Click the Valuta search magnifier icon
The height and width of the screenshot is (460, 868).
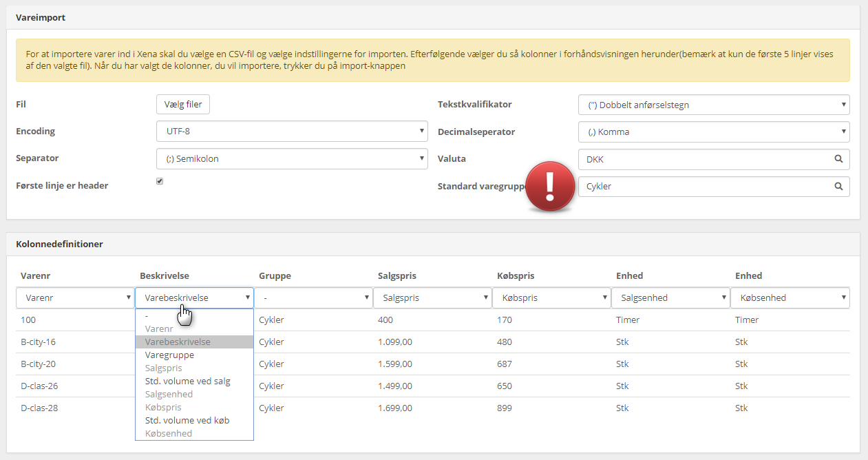coord(838,159)
